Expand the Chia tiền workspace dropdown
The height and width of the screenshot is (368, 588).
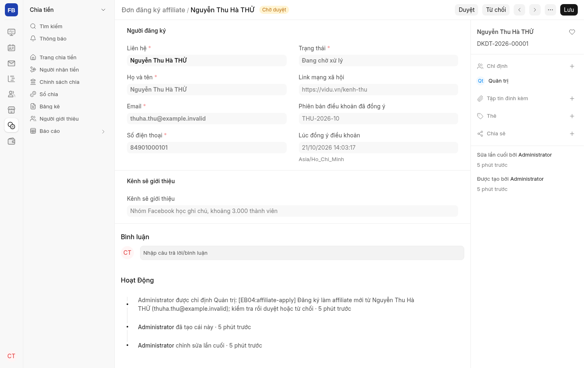click(x=103, y=10)
